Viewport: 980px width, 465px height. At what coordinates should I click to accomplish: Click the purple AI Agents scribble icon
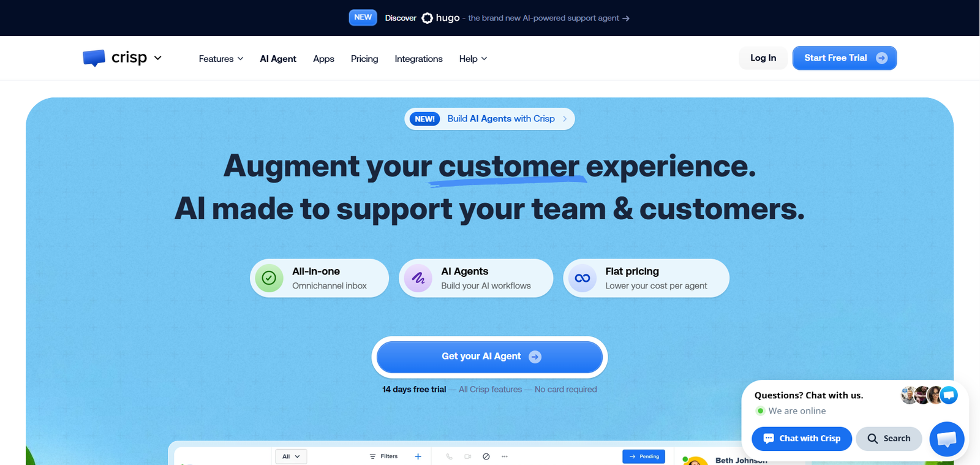pos(418,278)
